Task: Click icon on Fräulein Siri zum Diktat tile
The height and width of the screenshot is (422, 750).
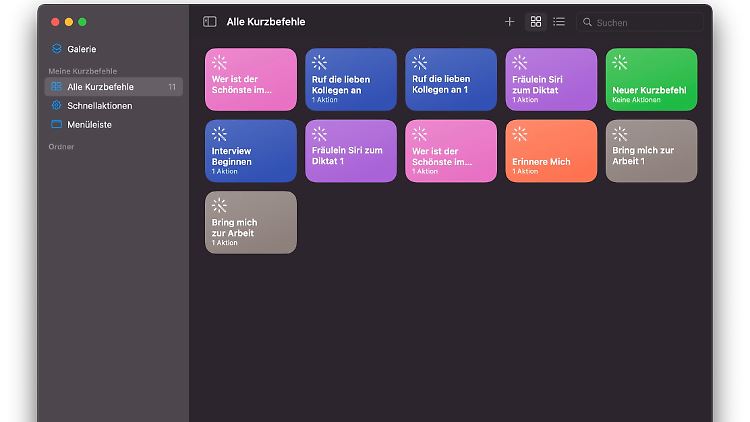Action: click(520, 62)
